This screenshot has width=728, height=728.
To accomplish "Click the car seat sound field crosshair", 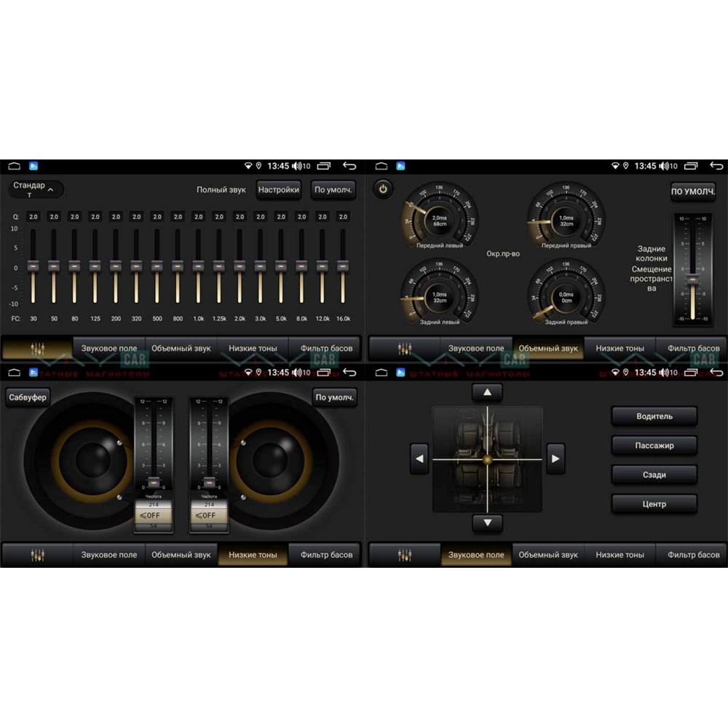I will pos(487,459).
